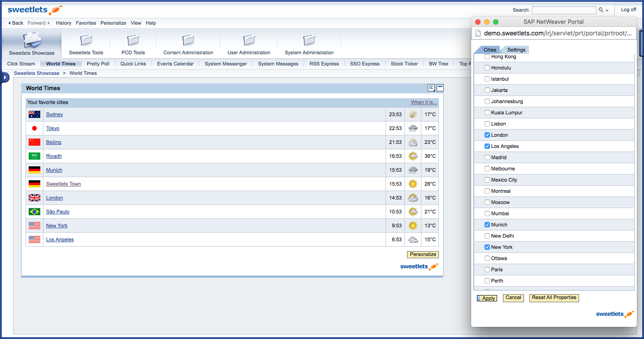
Task: Click the Australia flag for Sydney
Action: click(34, 114)
